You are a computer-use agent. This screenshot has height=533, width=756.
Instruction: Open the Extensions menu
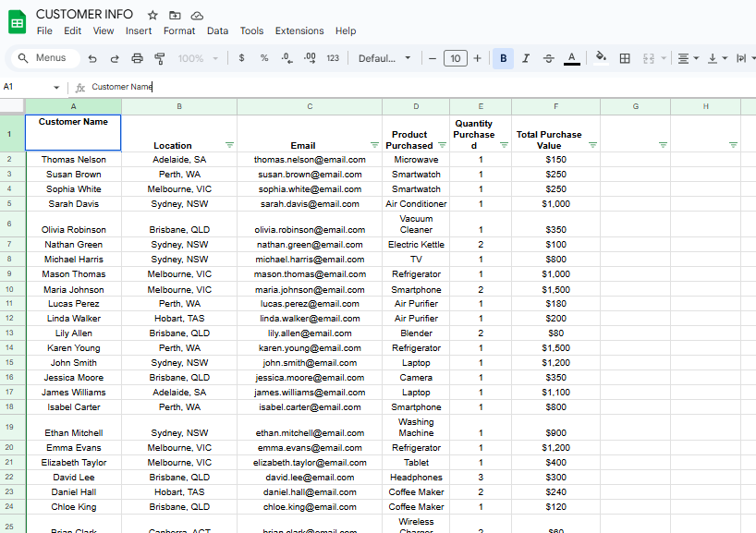299,30
